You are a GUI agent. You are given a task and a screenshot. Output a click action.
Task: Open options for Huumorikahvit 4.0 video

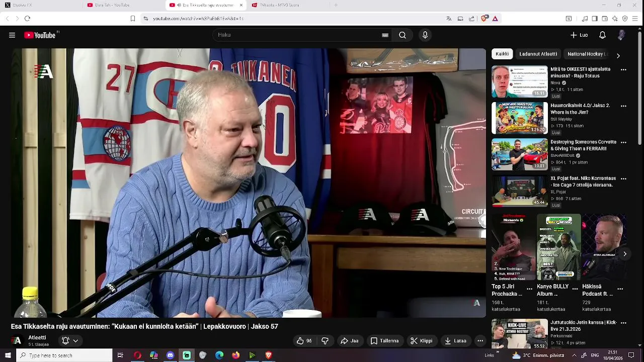pos(623,106)
